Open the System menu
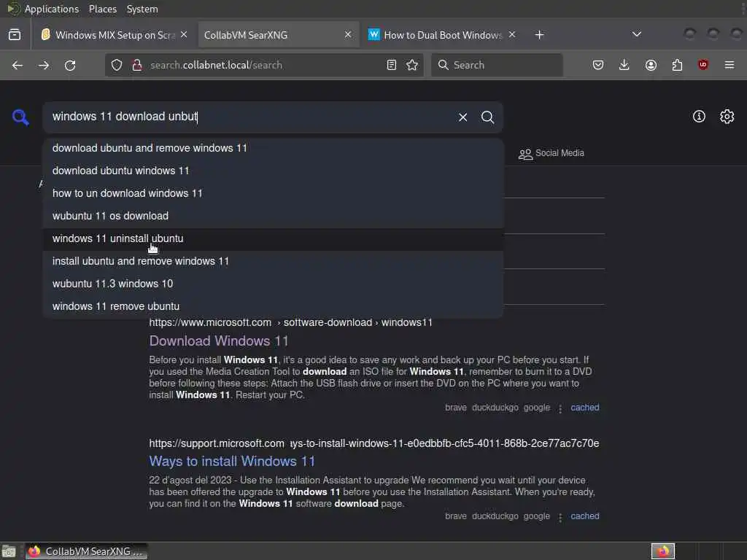 (x=142, y=9)
